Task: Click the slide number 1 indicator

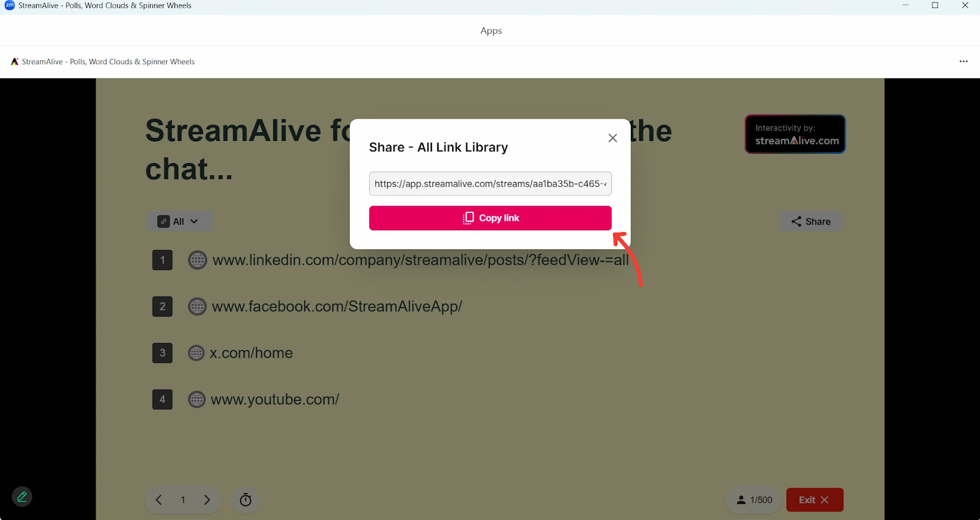Action: [183, 500]
